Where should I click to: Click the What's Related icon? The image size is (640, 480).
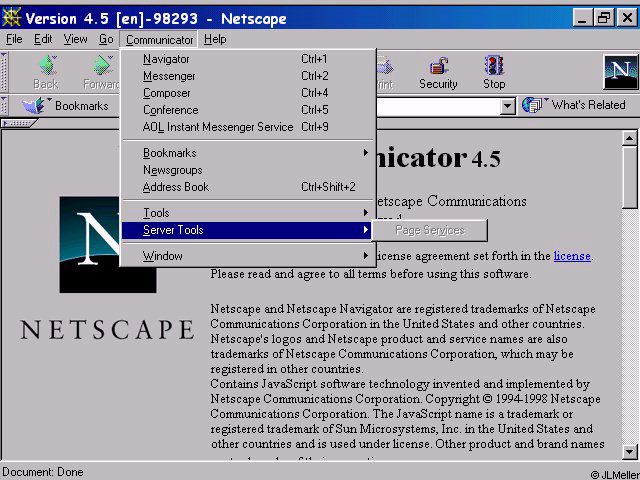[x=535, y=105]
